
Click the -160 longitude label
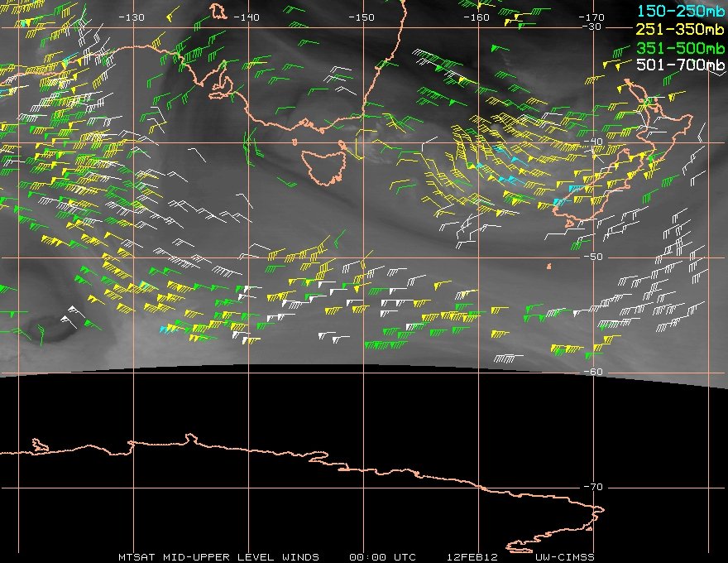(x=477, y=17)
